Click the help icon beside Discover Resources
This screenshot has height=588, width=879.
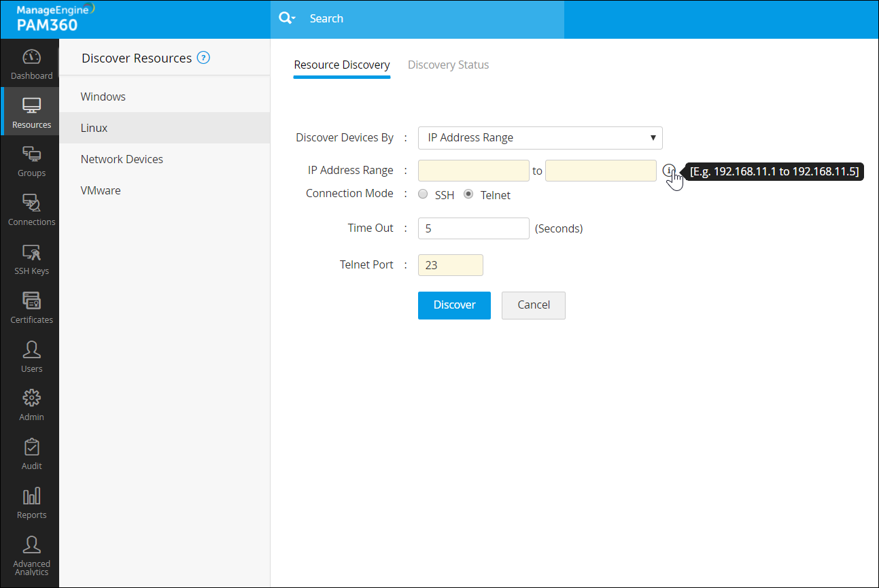[203, 58]
